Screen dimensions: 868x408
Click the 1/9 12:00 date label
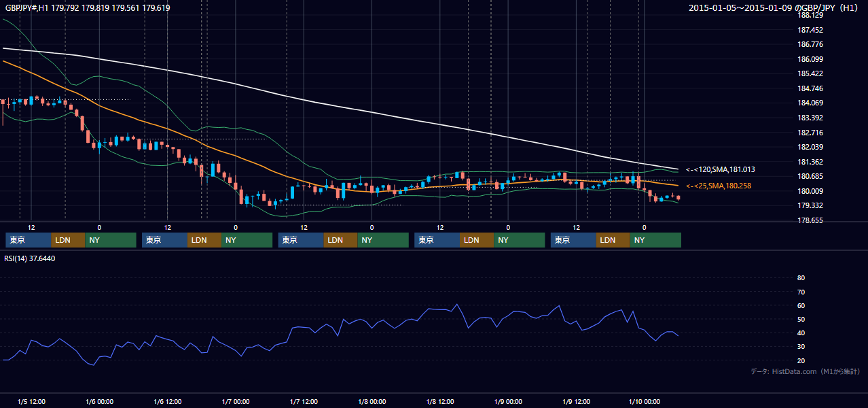[x=576, y=401]
